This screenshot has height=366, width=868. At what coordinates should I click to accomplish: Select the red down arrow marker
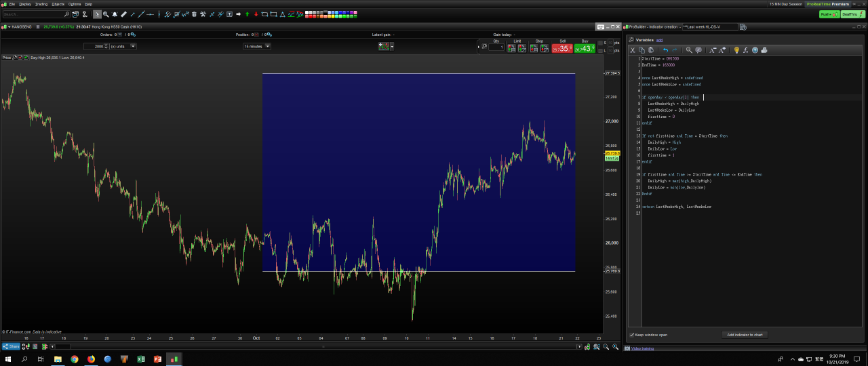click(256, 14)
